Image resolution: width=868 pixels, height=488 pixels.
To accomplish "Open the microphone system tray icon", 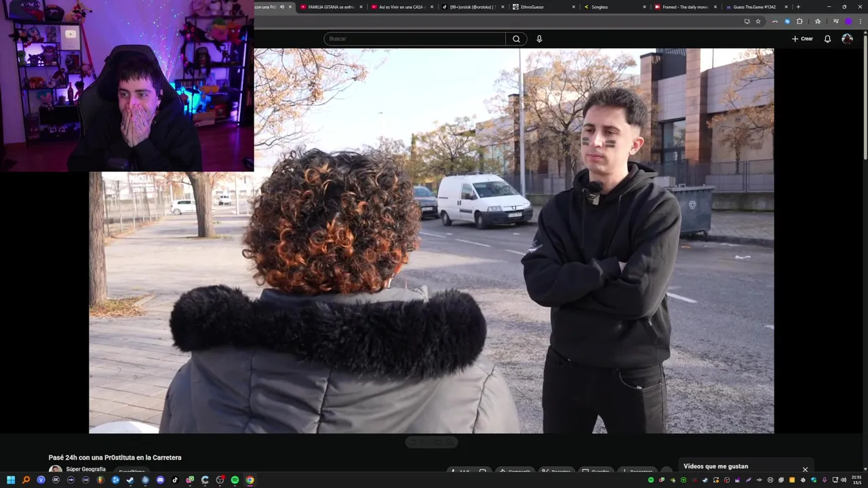I will (824, 480).
